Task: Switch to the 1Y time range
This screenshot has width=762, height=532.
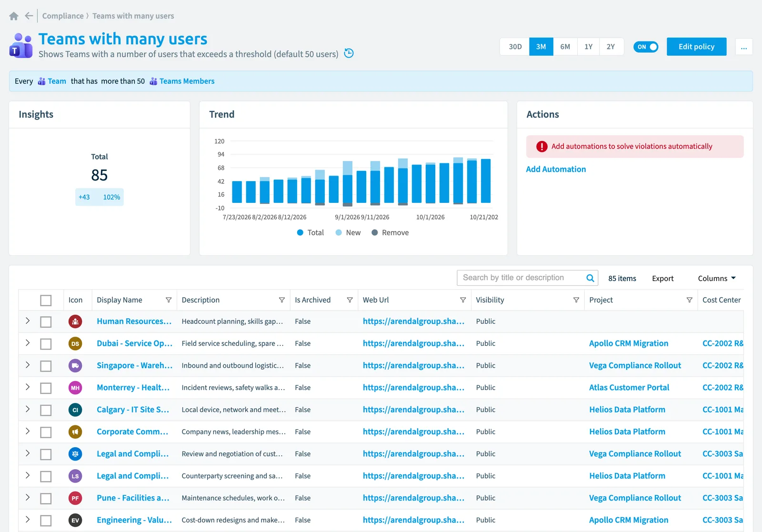Action: click(589, 47)
